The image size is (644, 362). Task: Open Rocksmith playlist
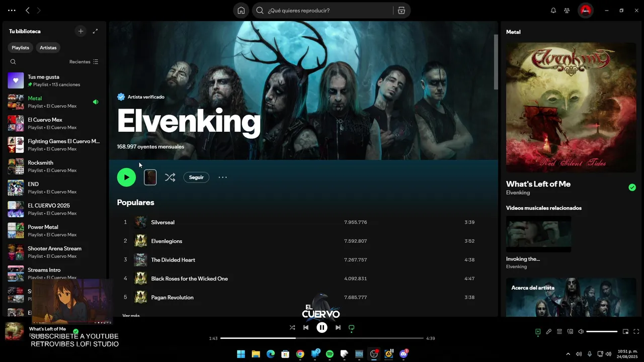(54, 166)
